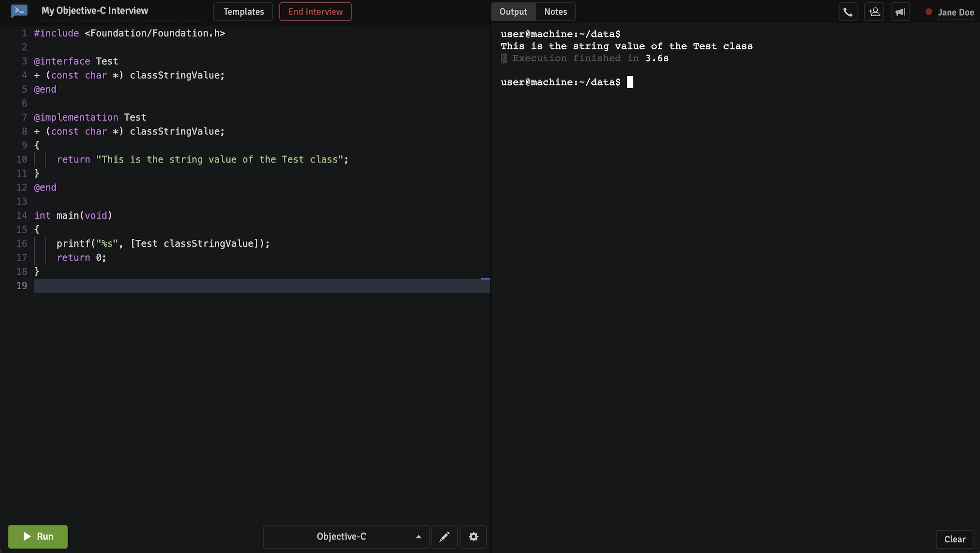Image resolution: width=980 pixels, height=553 pixels.
Task: Click the user/participants icon
Action: (x=874, y=12)
